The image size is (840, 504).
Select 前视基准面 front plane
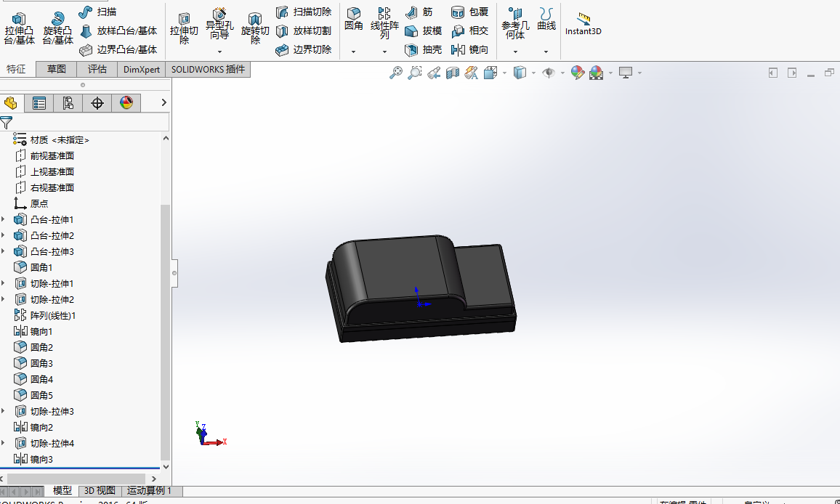pyautogui.click(x=44, y=156)
